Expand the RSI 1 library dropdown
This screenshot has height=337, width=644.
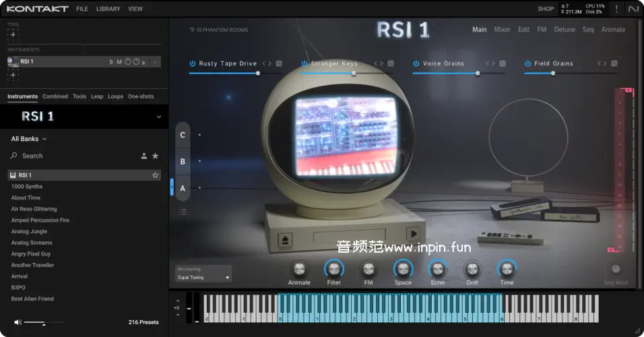tap(158, 117)
